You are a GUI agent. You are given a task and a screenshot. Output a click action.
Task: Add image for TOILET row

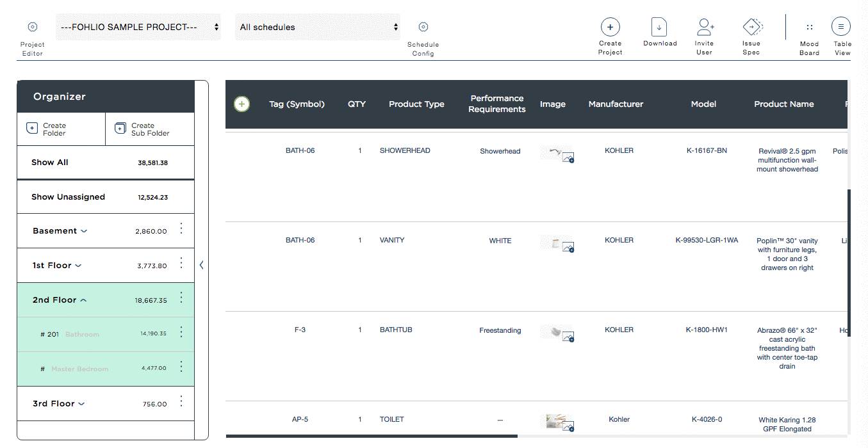(568, 426)
